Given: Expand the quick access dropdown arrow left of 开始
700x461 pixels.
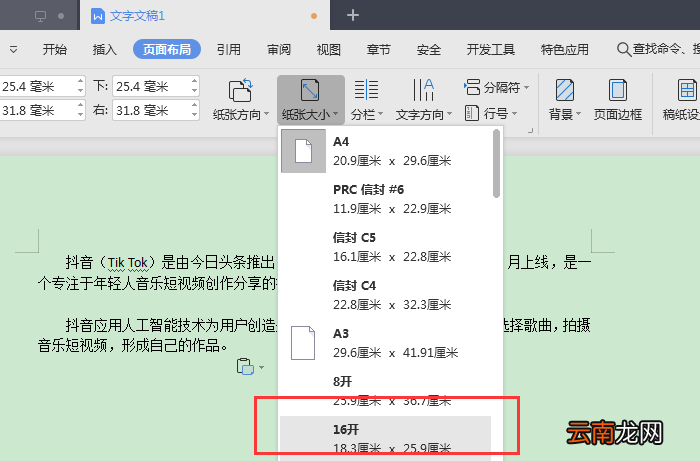Looking at the screenshot, I should (x=14, y=49).
